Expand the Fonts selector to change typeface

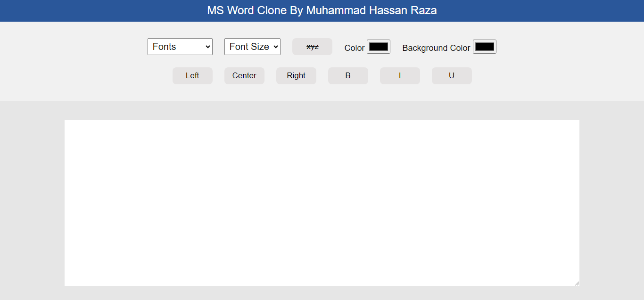click(x=180, y=46)
